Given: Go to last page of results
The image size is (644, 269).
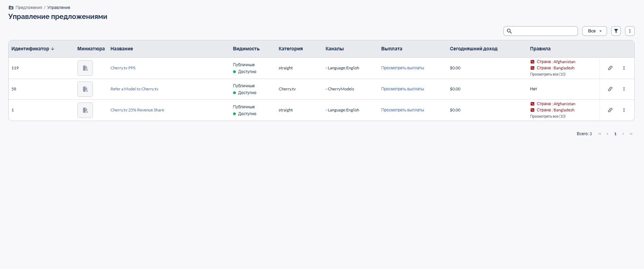Looking at the screenshot, I should point(631,134).
